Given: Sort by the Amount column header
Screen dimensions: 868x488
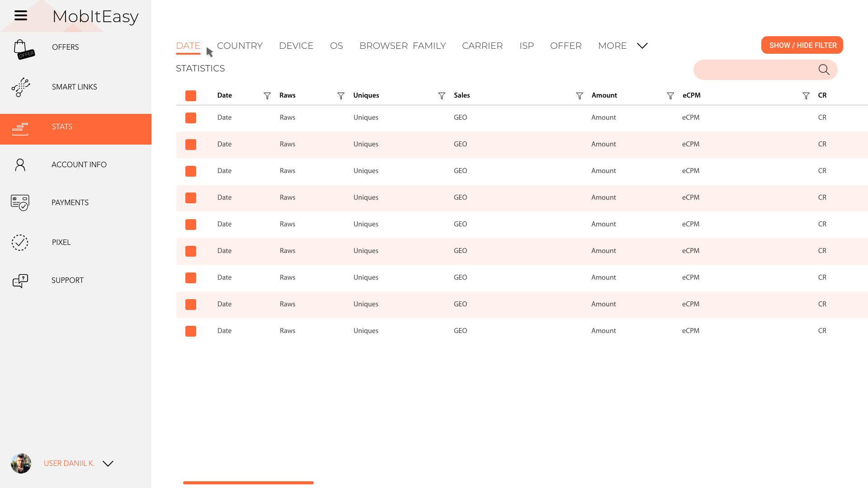Looking at the screenshot, I should (604, 95).
